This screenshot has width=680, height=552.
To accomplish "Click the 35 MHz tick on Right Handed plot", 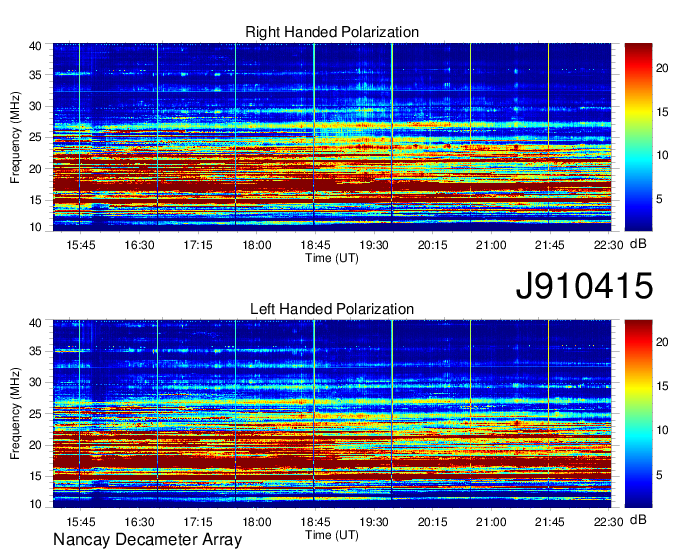I will [35, 75].
